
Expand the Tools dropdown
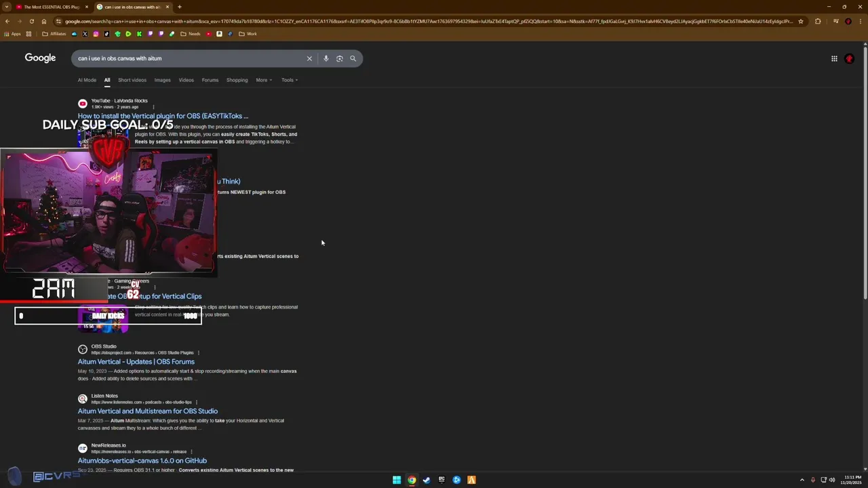click(290, 80)
